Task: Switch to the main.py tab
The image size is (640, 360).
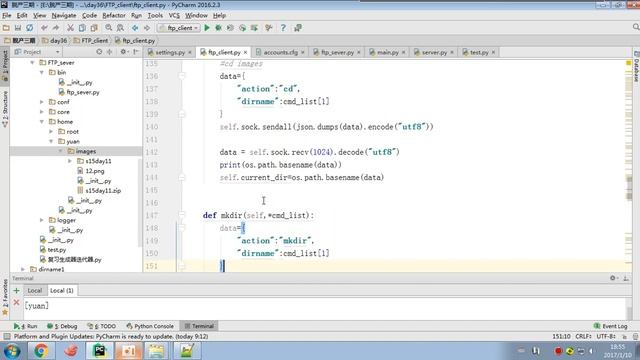Action: point(387,52)
